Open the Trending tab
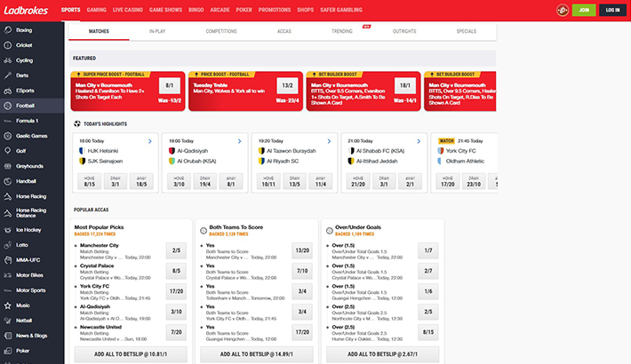This screenshot has width=631, height=364. coord(342,31)
